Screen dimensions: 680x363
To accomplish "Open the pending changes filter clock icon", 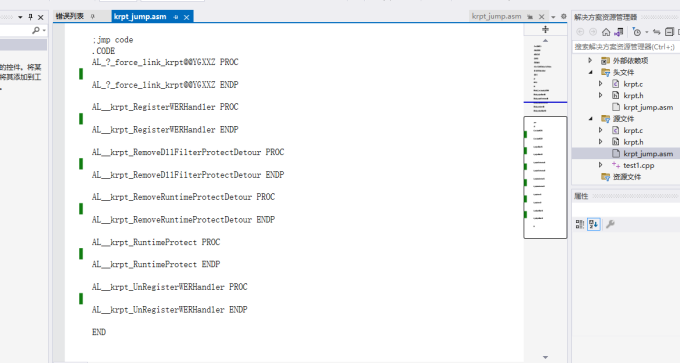I will coord(636,32).
